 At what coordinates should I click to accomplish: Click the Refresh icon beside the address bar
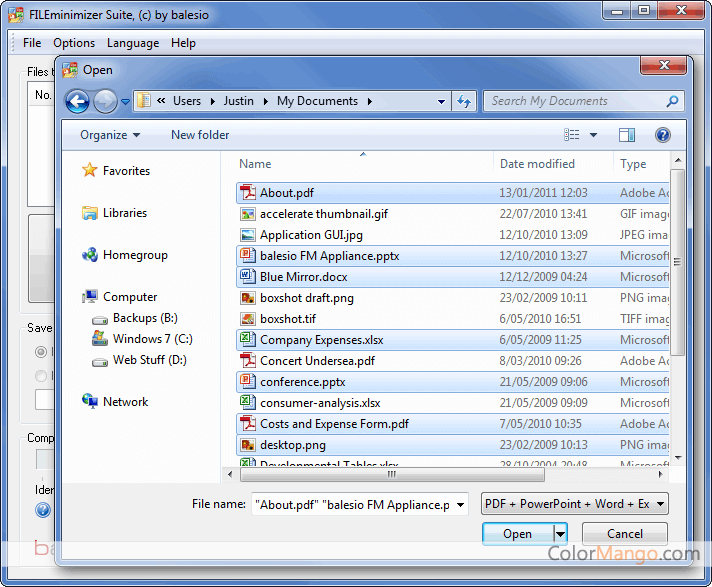pyautogui.click(x=464, y=101)
